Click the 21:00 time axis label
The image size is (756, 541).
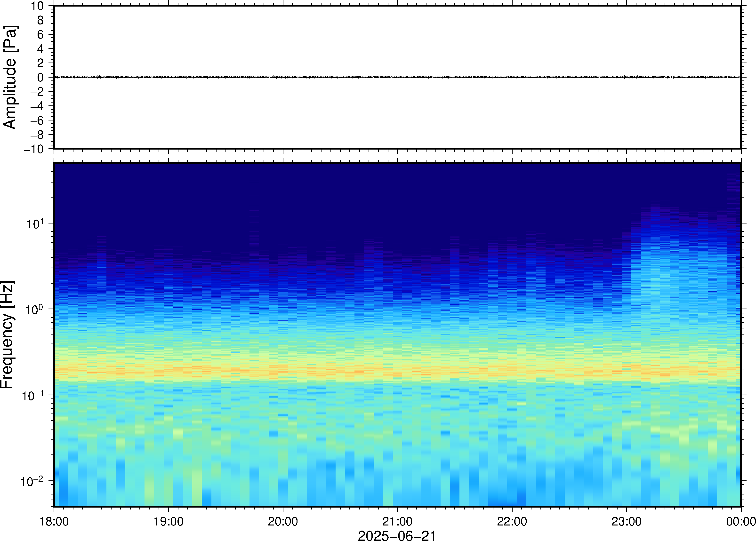[397, 521]
